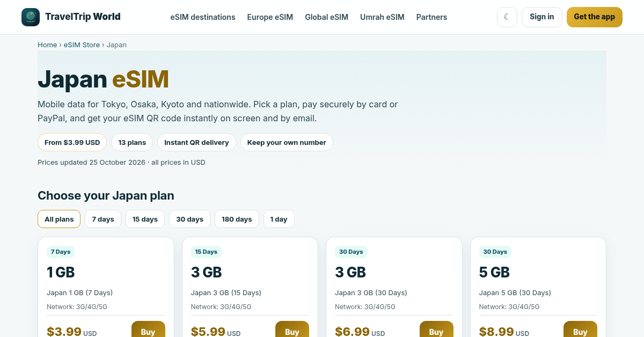Filter plans by 1 day
The height and width of the screenshot is (337, 644).
pos(279,219)
